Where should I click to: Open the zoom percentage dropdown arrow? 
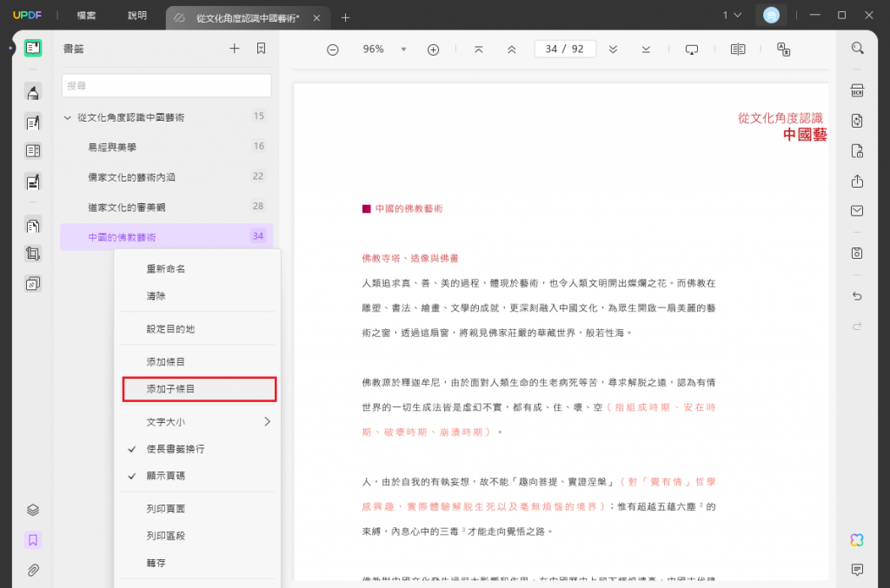click(x=403, y=50)
